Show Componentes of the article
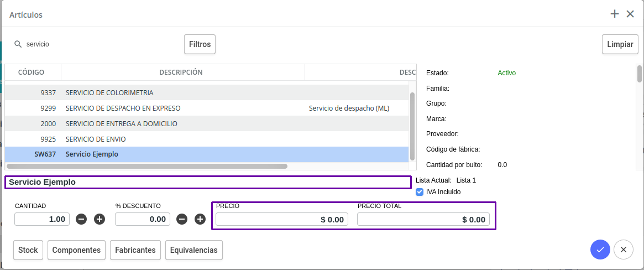Viewport: 644px width, 270px height. coord(76,250)
